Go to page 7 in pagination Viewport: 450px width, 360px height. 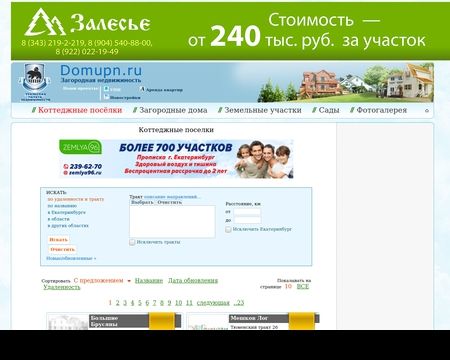(154, 303)
